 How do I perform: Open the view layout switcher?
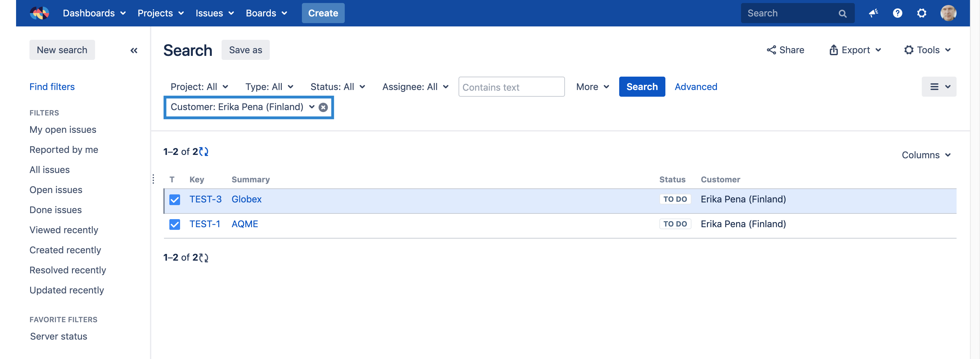(938, 87)
